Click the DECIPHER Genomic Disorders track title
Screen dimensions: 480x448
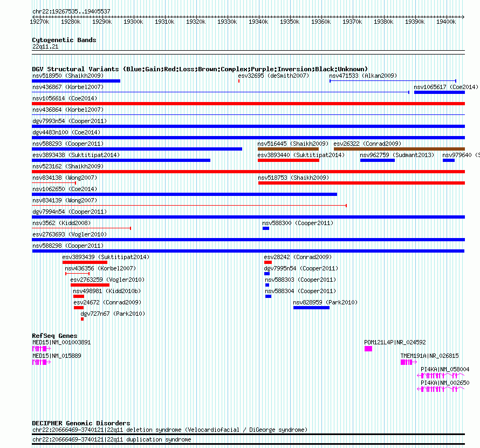coord(81,423)
